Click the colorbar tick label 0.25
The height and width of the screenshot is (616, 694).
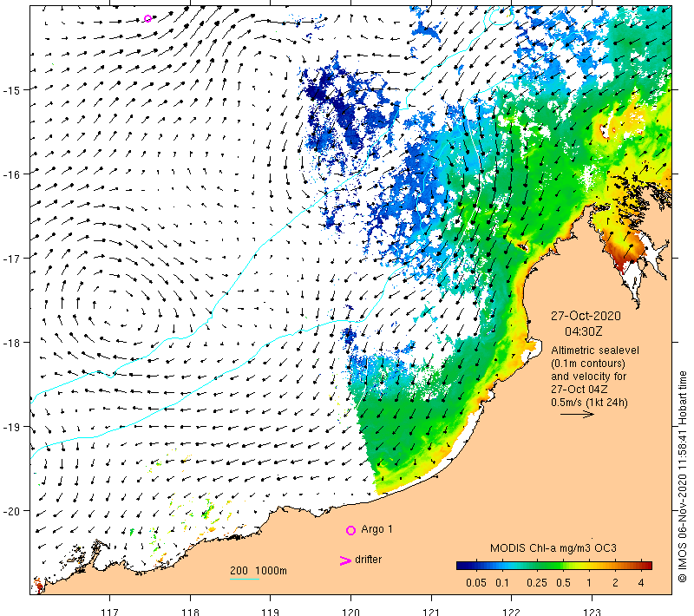537,583
